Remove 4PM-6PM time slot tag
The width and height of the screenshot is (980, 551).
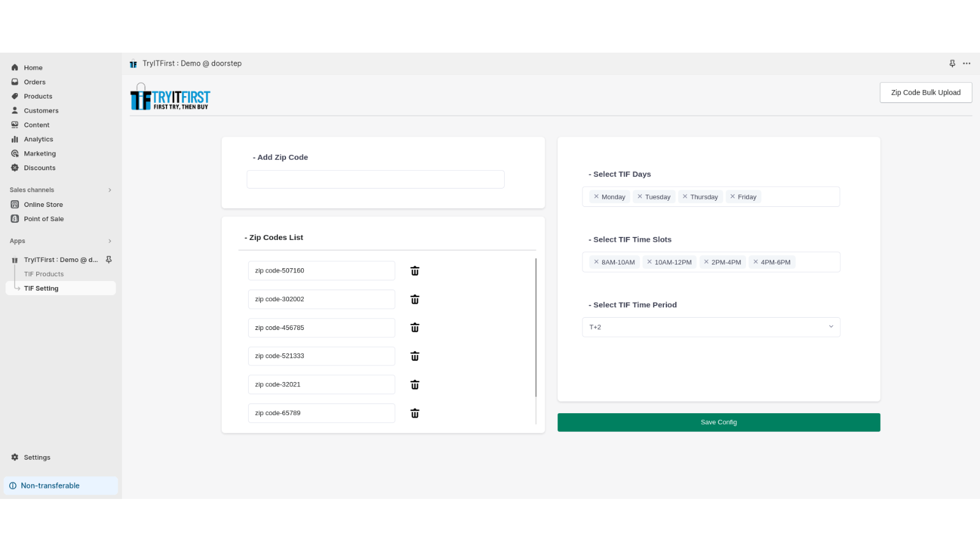[755, 262]
